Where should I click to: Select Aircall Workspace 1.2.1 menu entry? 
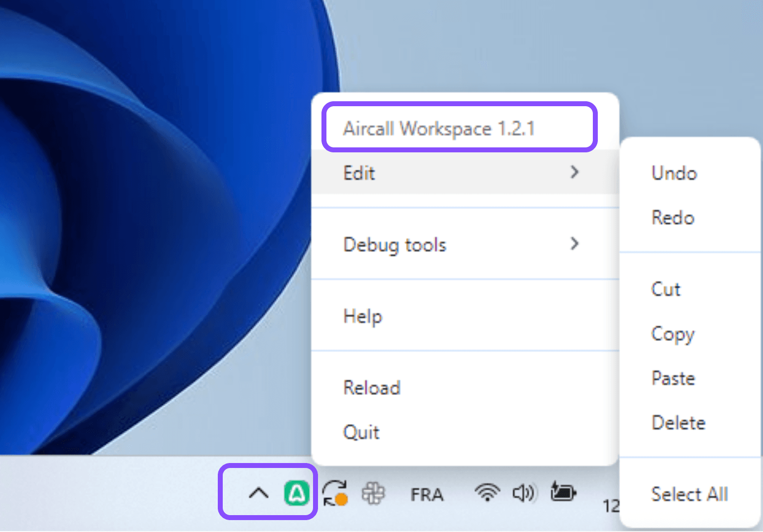coord(440,128)
